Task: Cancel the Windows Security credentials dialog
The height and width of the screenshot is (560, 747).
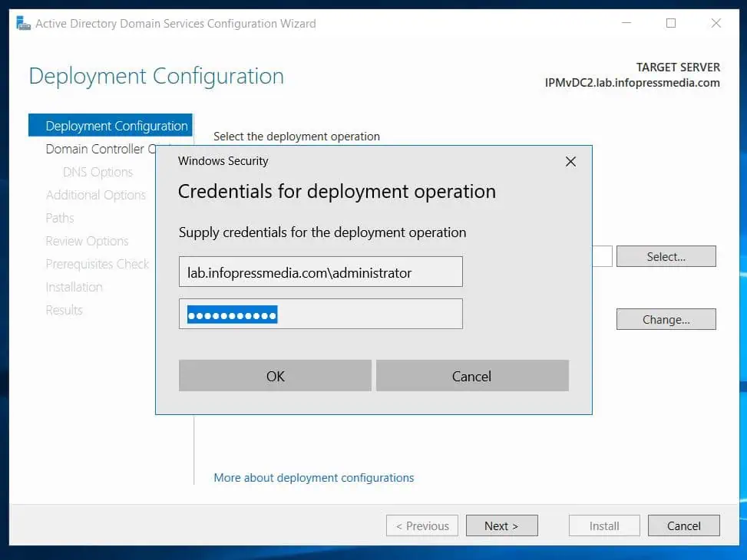Action: [472, 376]
